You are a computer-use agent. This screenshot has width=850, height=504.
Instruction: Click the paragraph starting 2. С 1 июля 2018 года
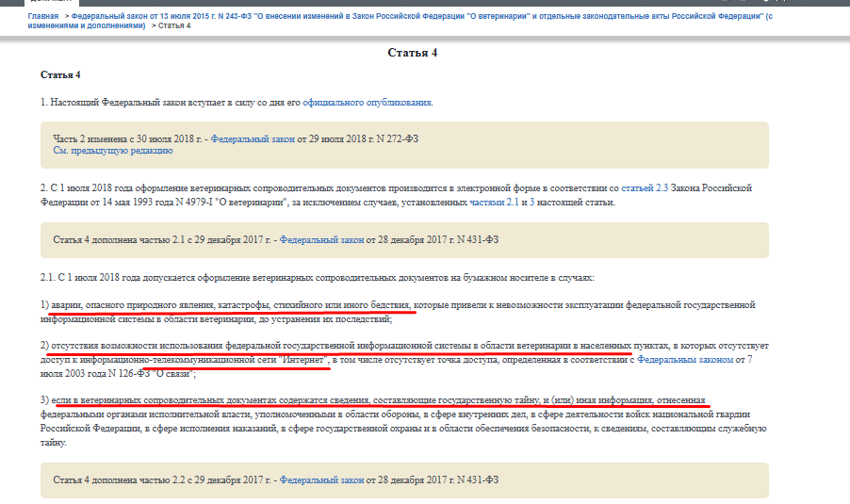coord(397,195)
